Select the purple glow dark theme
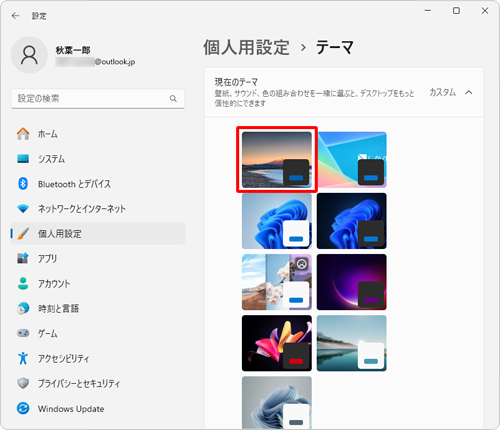The height and width of the screenshot is (430, 500). coord(352,282)
